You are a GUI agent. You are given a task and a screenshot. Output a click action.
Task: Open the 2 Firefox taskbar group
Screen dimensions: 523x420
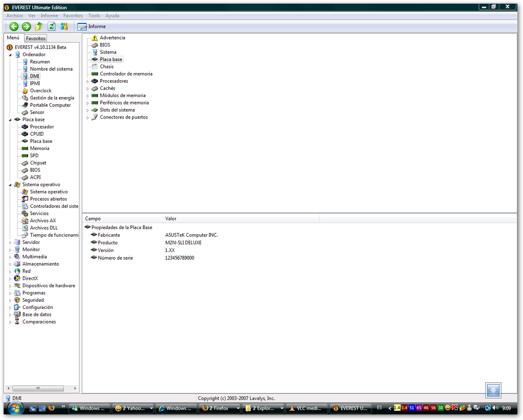coord(220,408)
